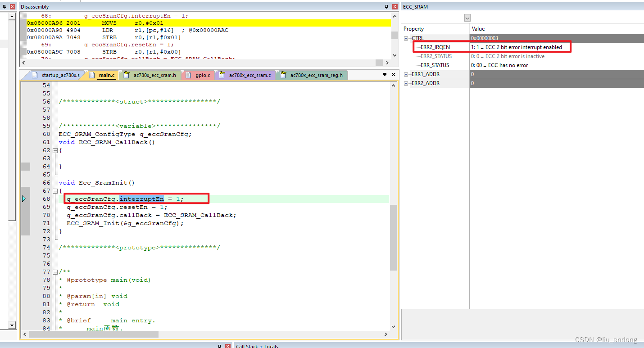Collapse the CTRL register tree node

point(405,38)
